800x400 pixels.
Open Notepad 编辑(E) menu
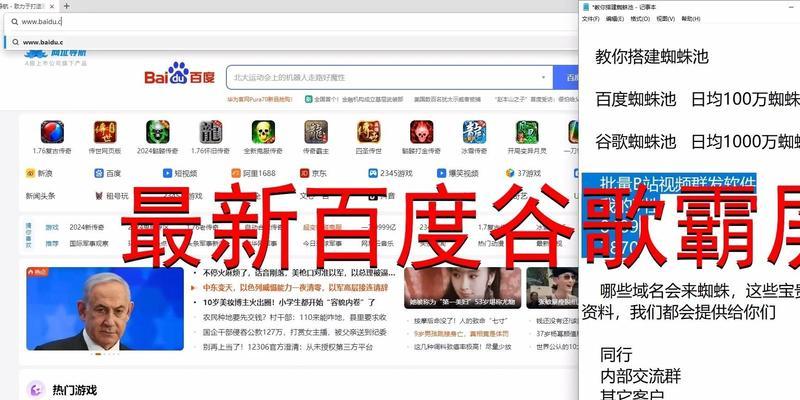(x=615, y=19)
